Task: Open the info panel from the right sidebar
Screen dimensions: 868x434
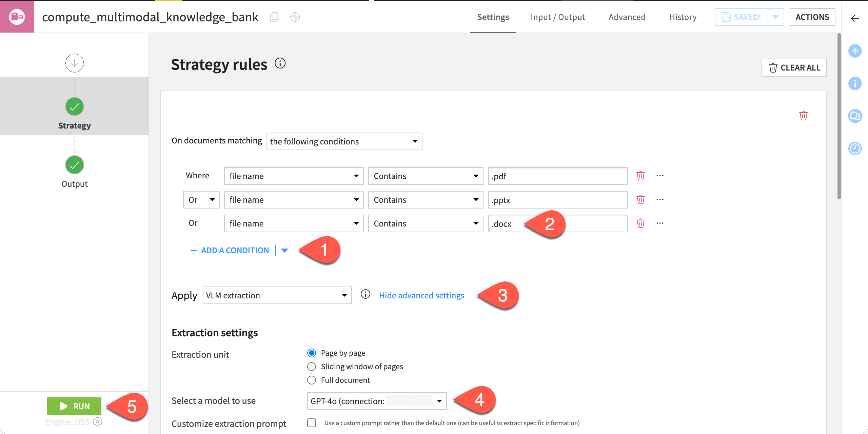Action: [855, 83]
